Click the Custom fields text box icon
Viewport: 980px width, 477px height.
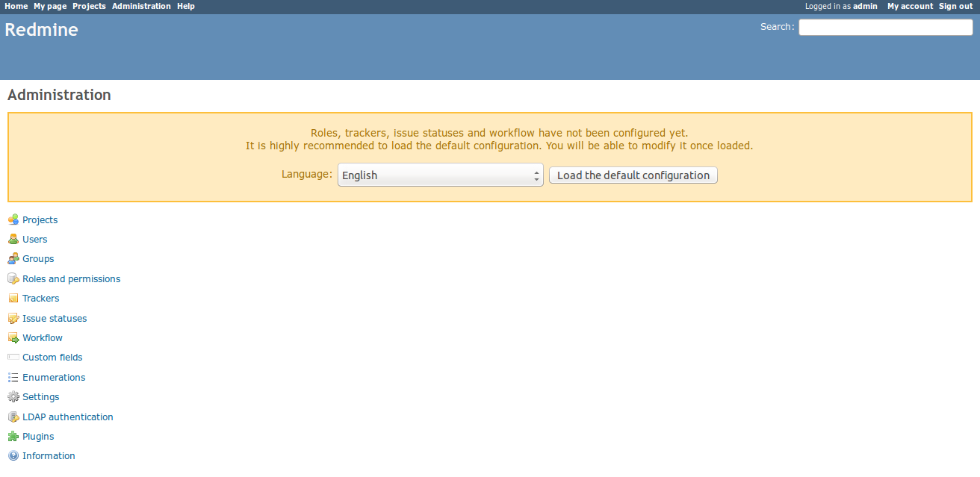(13, 357)
